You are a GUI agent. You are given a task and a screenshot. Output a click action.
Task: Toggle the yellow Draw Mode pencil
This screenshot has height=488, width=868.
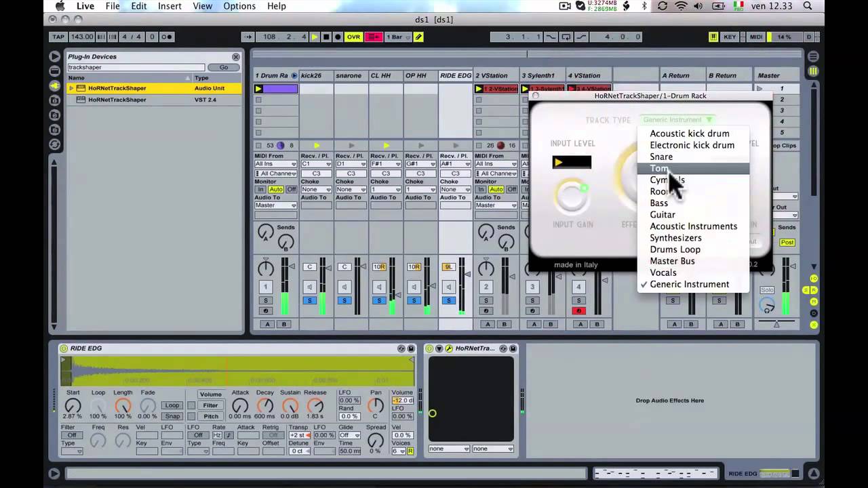(418, 37)
